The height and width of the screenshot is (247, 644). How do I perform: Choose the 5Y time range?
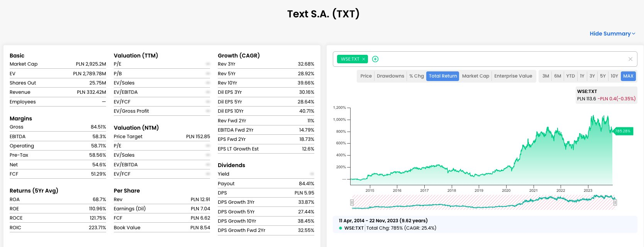click(x=603, y=76)
